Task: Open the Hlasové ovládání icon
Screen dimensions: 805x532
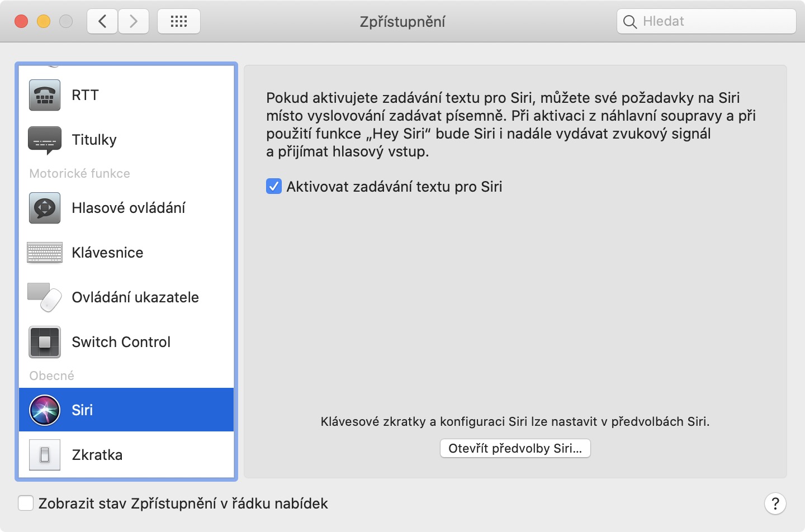Action: (45, 208)
